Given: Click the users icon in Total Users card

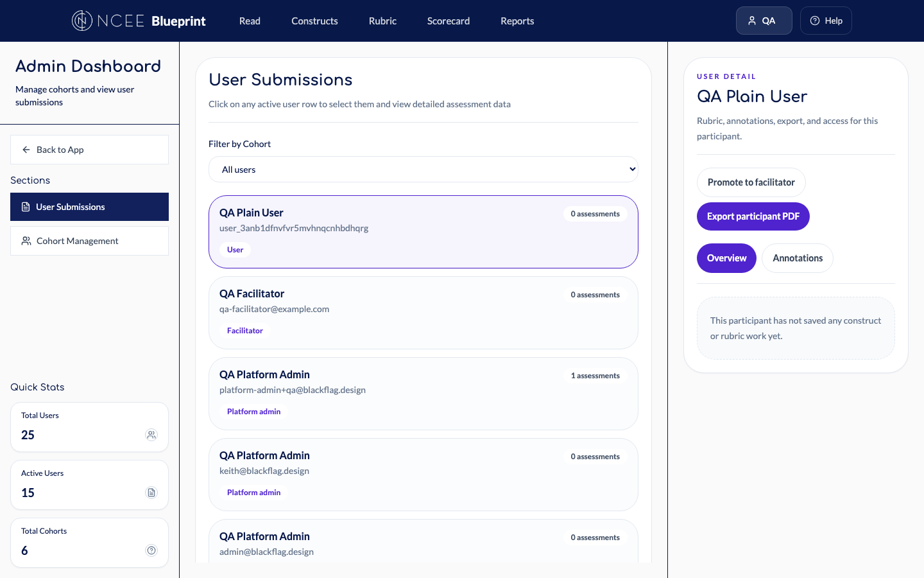Looking at the screenshot, I should click(151, 435).
